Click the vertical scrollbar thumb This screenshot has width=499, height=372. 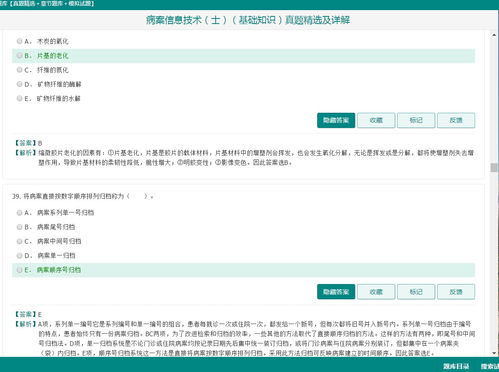tap(494, 168)
